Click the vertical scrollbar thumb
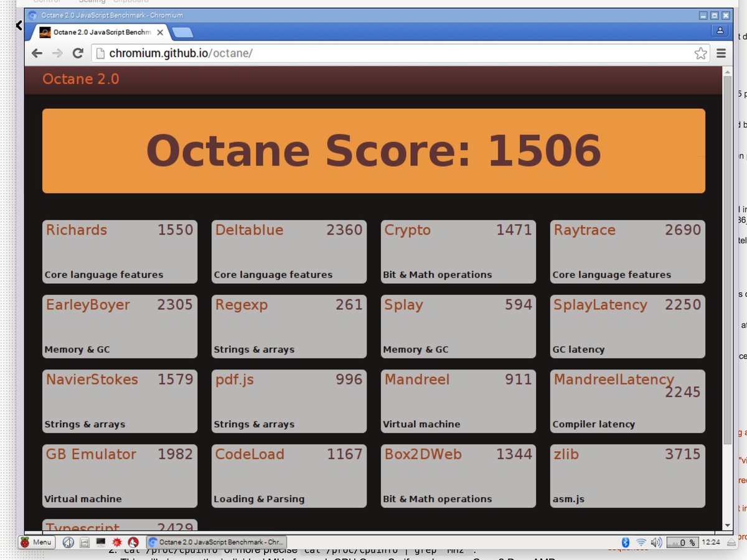 pyautogui.click(x=727, y=260)
